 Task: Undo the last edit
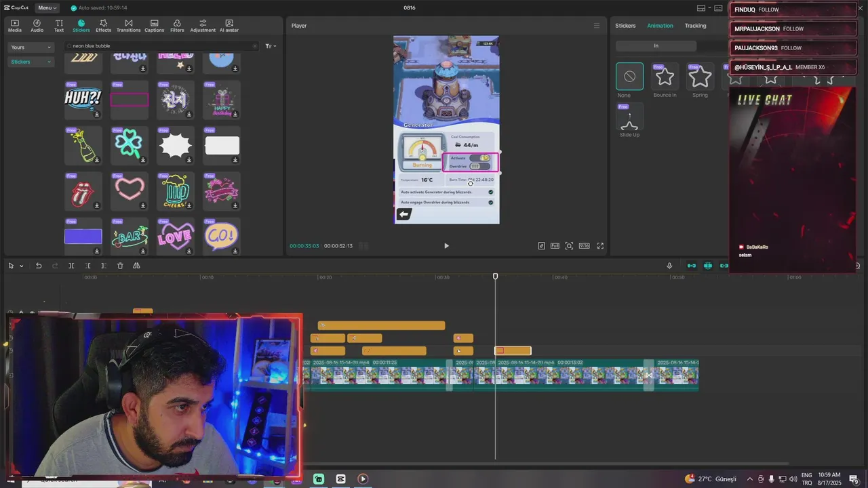[39, 266]
